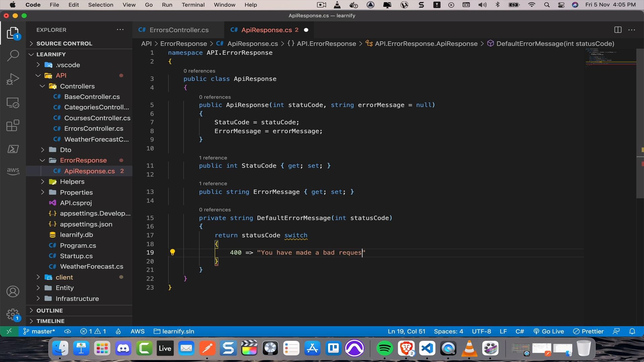Click DefaultErrorMessage breadcrumb segment
Viewport: 644px width, 362px height.
[551, 44]
